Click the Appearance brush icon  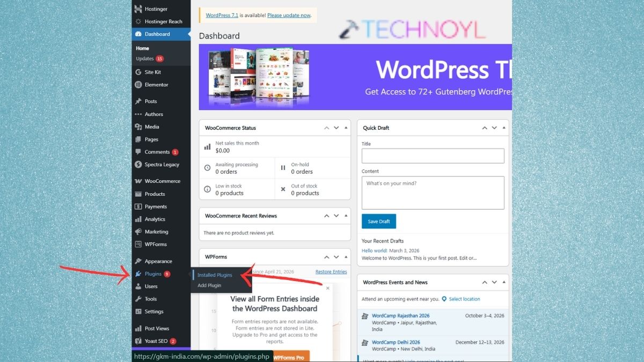(x=138, y=261)
